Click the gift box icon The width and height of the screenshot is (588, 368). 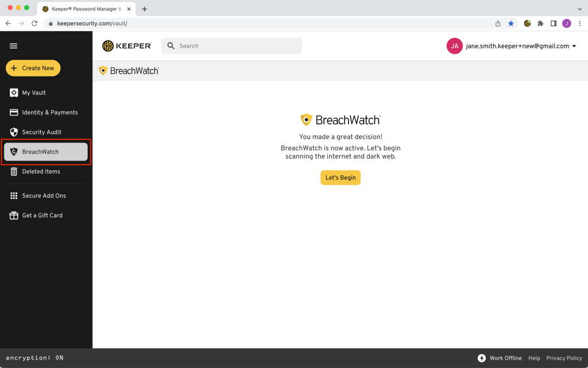click(x=14, y=215)
